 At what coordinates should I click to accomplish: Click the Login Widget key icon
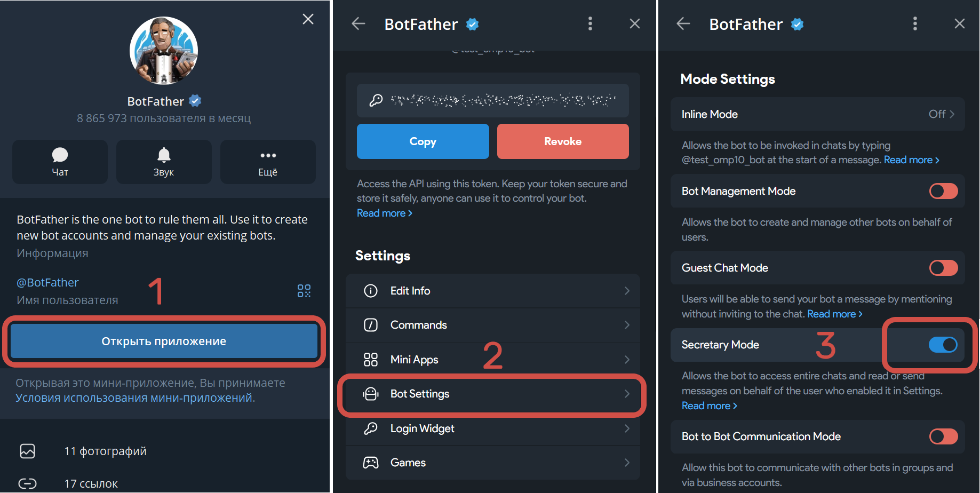pos(371,428)
